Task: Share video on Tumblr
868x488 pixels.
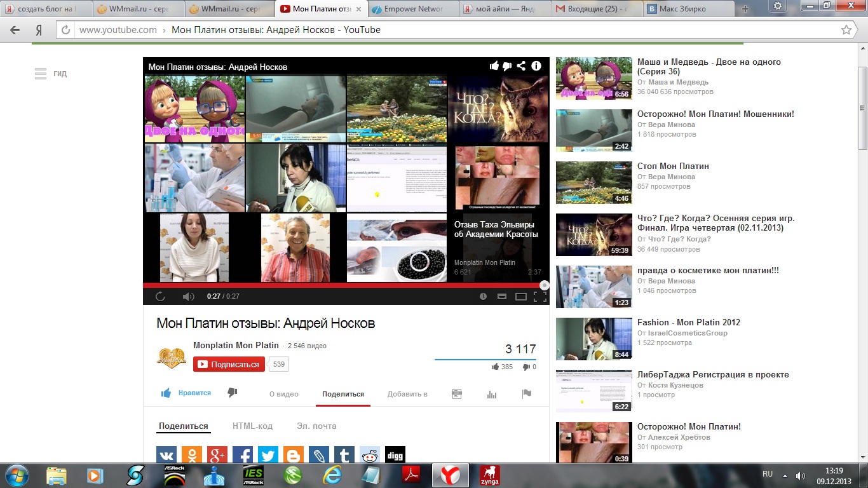Action: coord(344,456)
